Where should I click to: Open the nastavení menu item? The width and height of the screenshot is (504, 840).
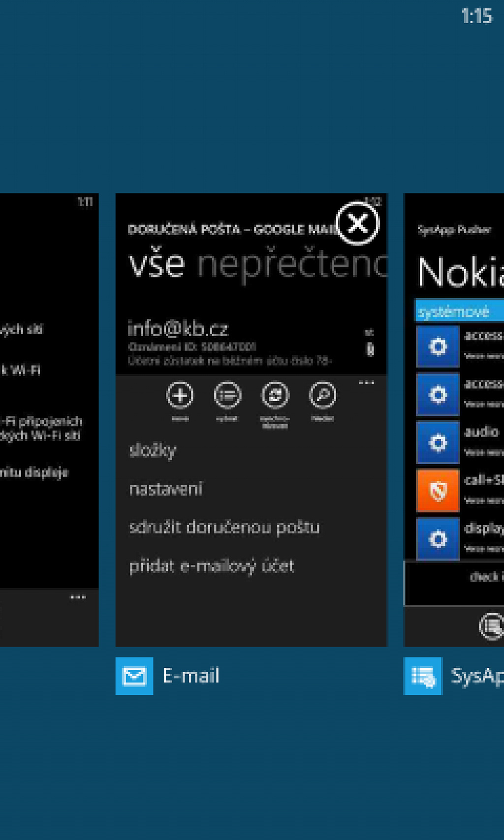click(166, 489)
